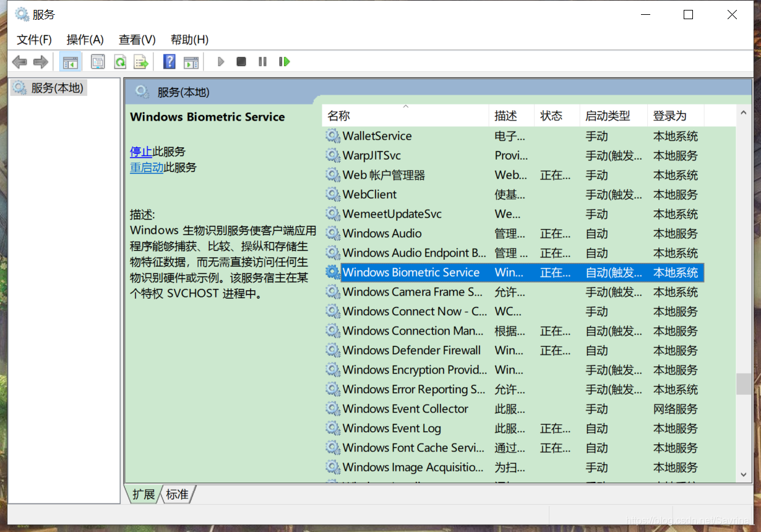Select the Web 帐户管理器 row
The image size is (761, 532).
click(514, 175)
